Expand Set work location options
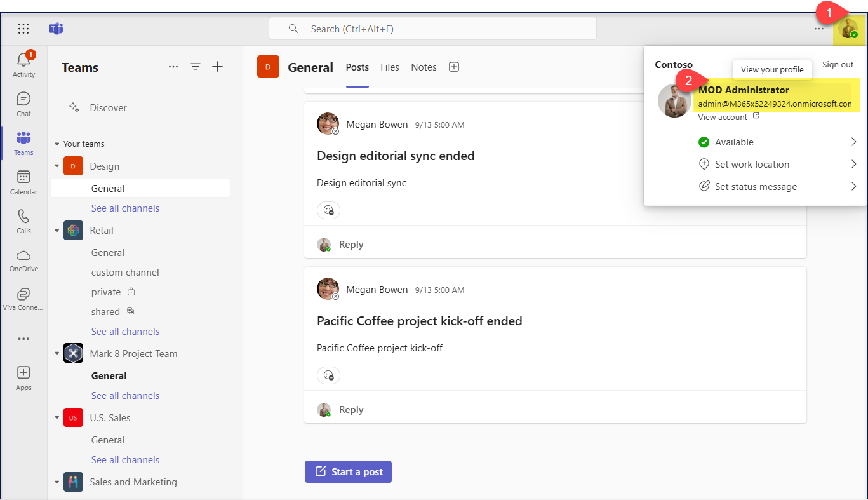Image resolution: width=868 pixels, height=500 pixels. click(x=853, y=165)
